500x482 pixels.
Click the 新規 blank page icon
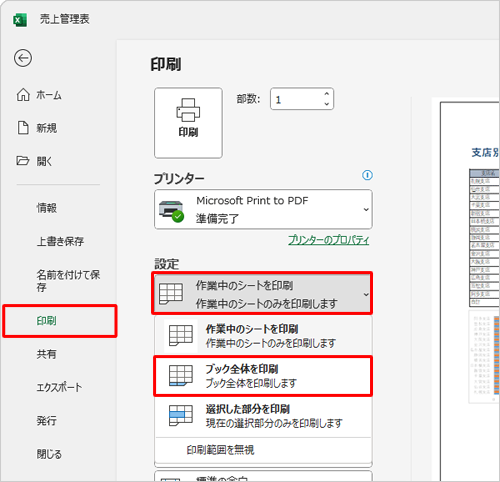click(23, 128)
